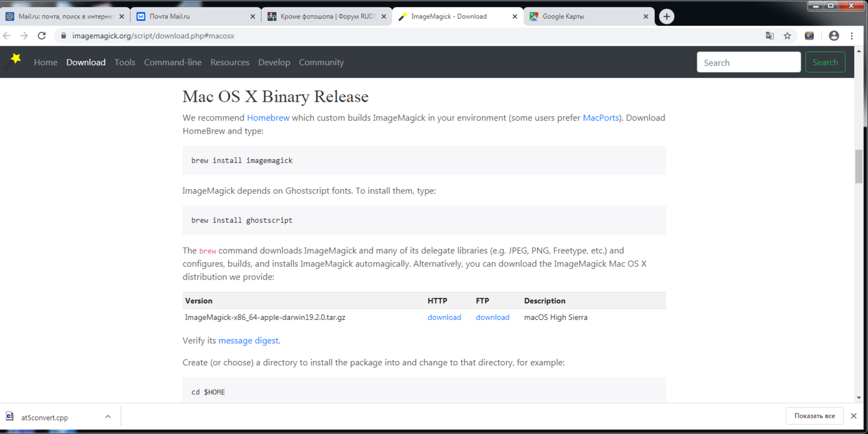Click the scrollbar down arrow

click(859, 398)
